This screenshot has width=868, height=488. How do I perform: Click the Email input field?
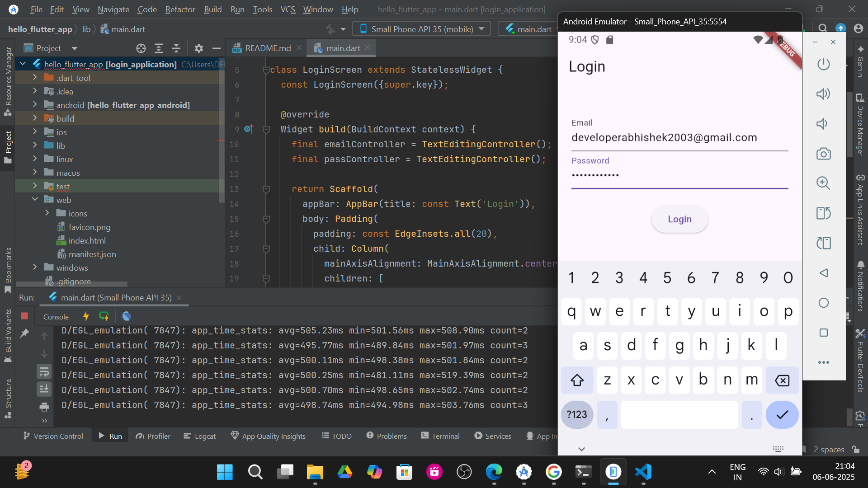(679, 138)
